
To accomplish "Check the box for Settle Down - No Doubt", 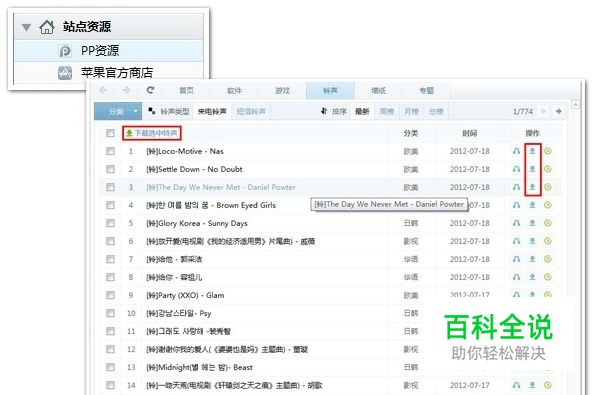I will [110, 169].
